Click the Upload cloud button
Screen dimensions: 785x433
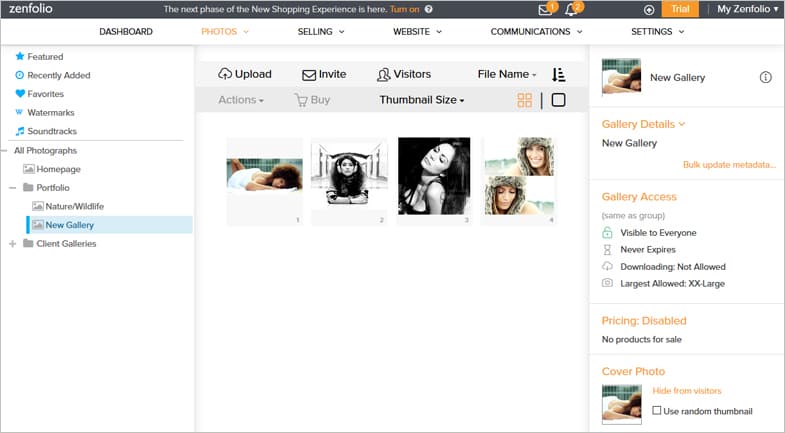245,74
